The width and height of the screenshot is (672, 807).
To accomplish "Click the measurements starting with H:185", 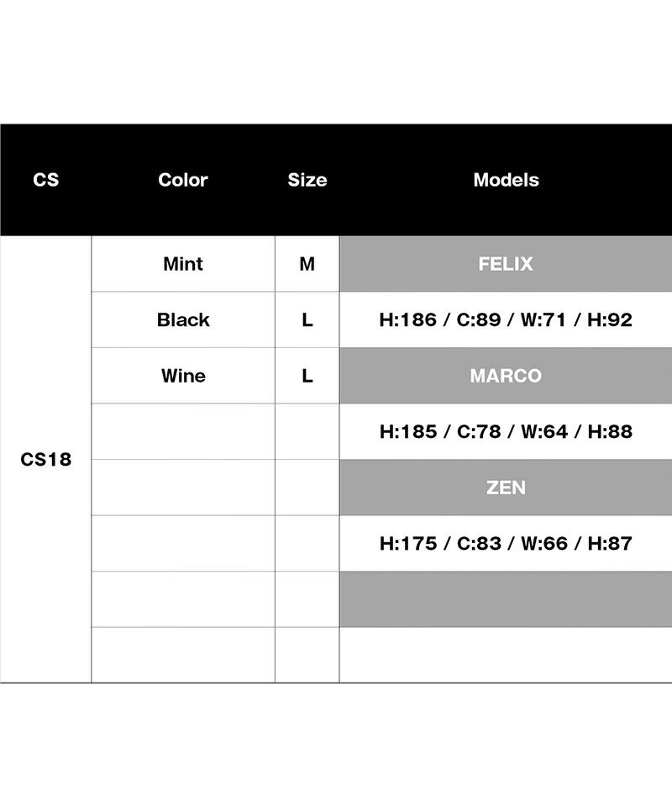I will pos(506,432).
